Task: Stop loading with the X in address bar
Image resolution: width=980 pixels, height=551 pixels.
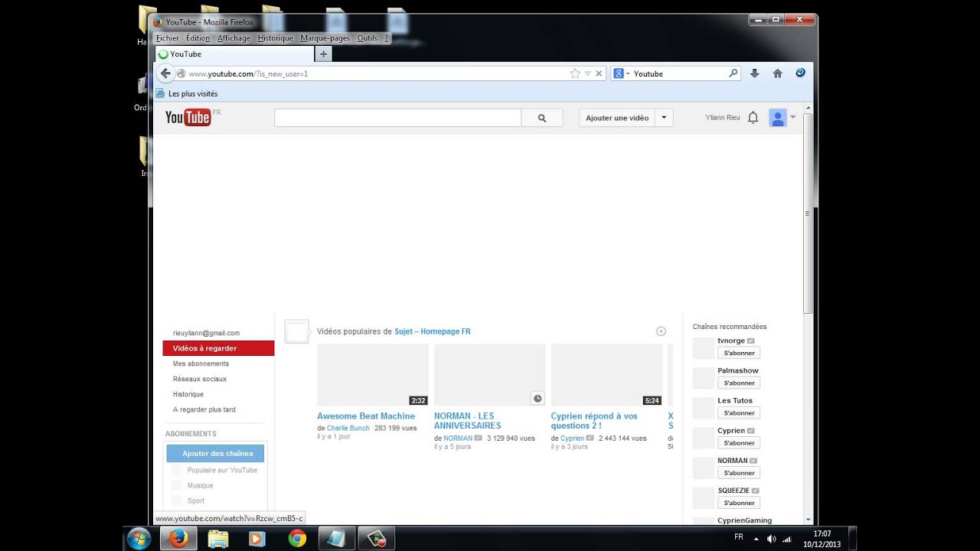Action: [599, 73]
